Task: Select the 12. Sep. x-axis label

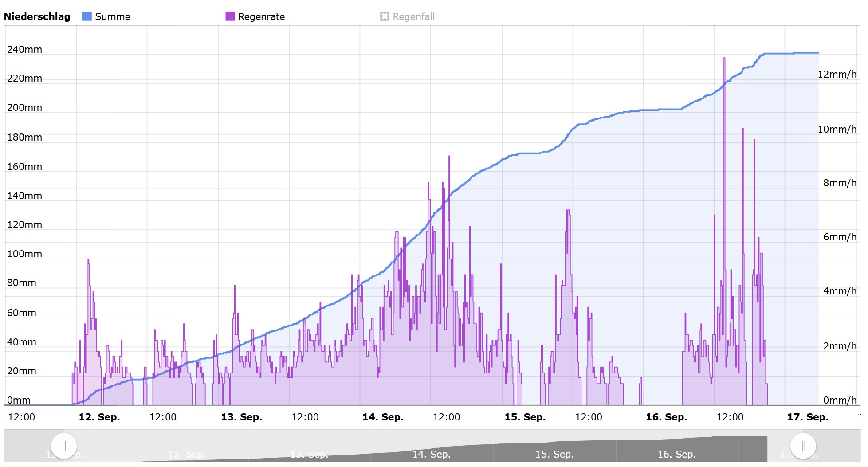Action: tap(99, 417)
